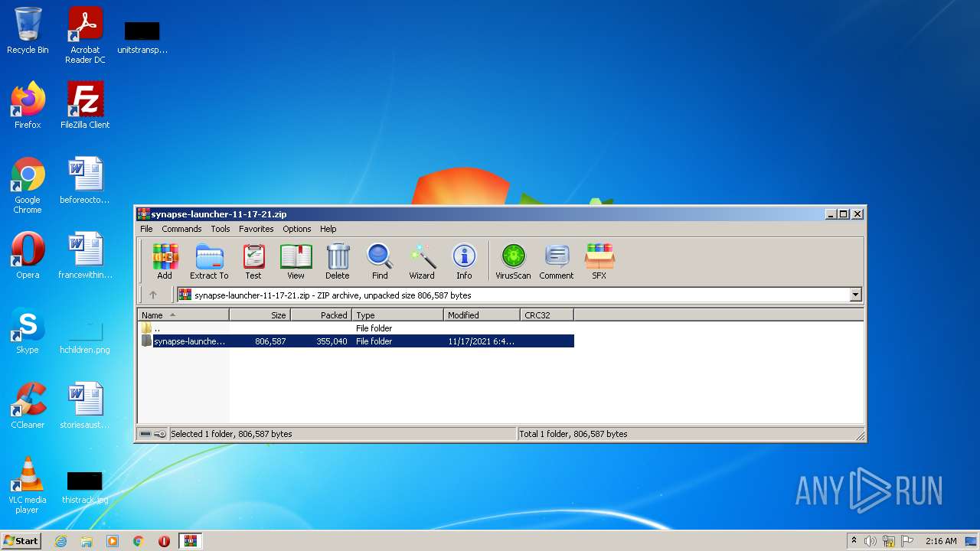
Task: Open the Wizard tool
Action: [421, 261]
